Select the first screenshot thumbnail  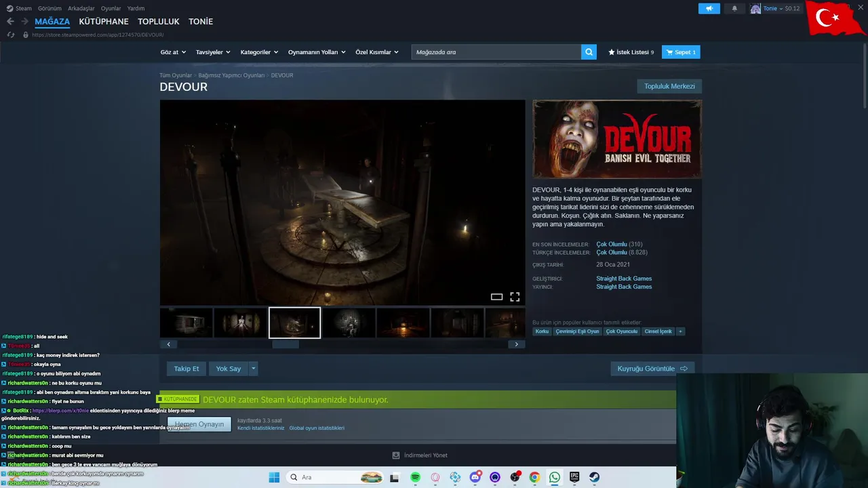coord(186,323)
